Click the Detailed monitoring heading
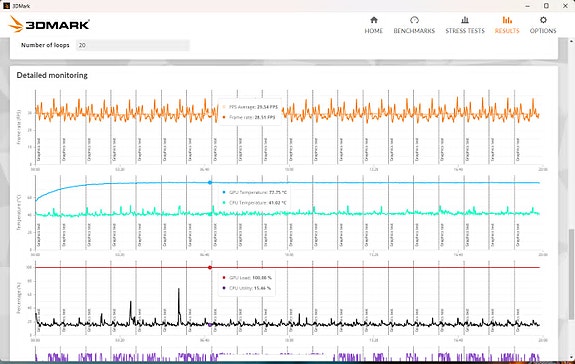Screen dimensions: 575x364 click(x=52, y=75)
